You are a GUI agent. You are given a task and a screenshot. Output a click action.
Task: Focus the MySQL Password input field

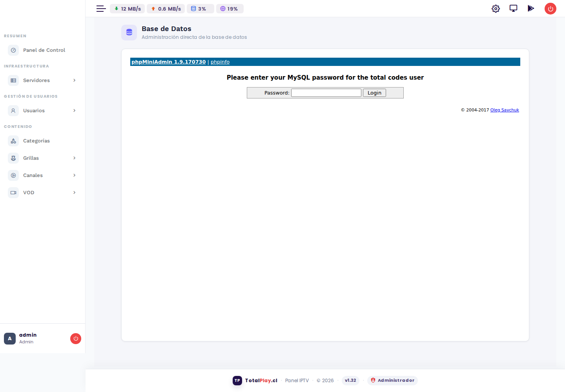tap(326, 93)
